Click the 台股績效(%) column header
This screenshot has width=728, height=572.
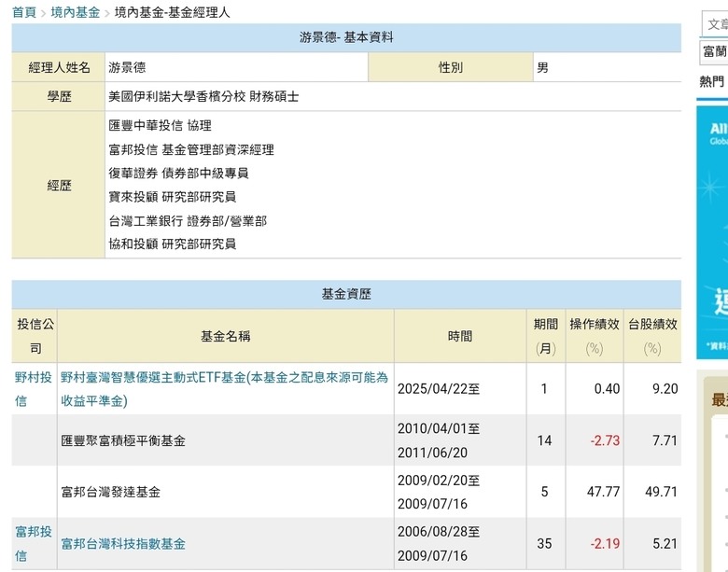point(652,336)
